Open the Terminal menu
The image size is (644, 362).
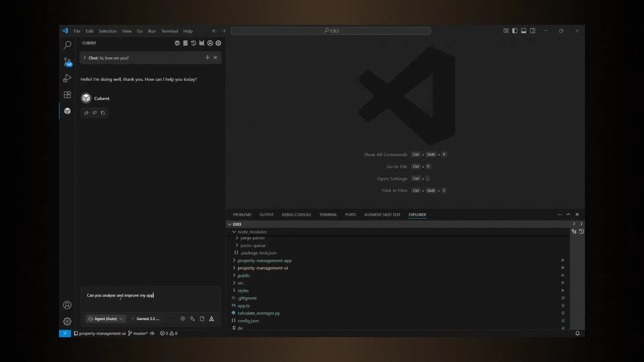[x=169, y=31]
